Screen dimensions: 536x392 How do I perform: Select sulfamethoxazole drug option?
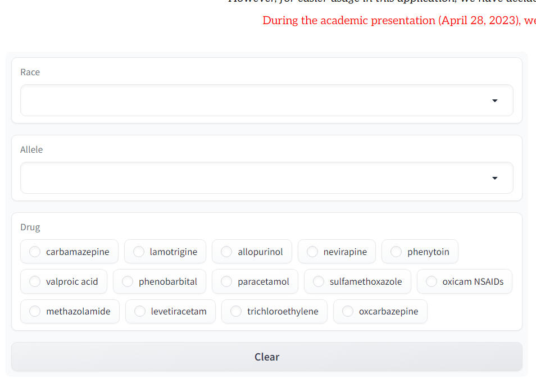(319, 281)
